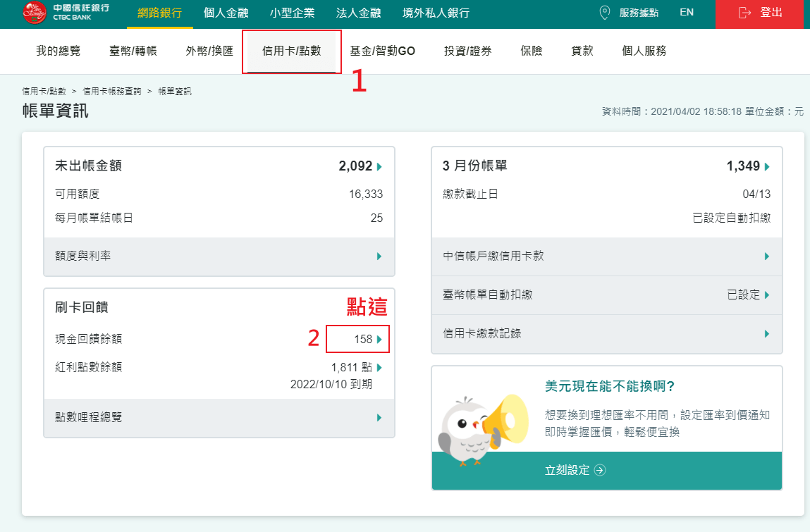Select the 臺幣/轉帳 navigation tab

pos(133,51)
